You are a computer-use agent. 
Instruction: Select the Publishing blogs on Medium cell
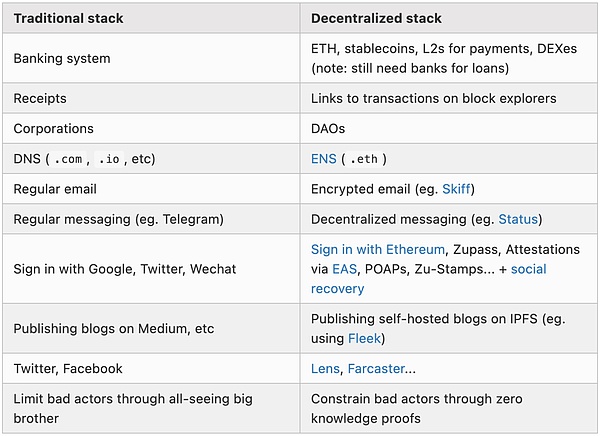coord(113,329)
